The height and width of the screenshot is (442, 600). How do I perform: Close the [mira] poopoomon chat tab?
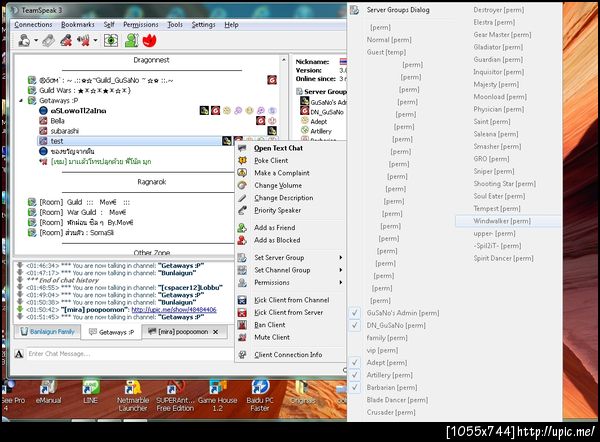click(x=215, y=332)
